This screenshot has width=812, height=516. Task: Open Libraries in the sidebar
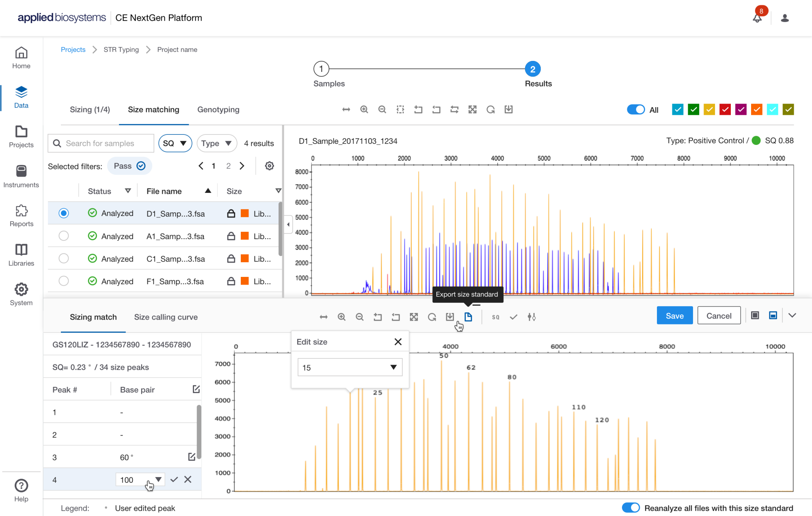click(x=21, y=255)
